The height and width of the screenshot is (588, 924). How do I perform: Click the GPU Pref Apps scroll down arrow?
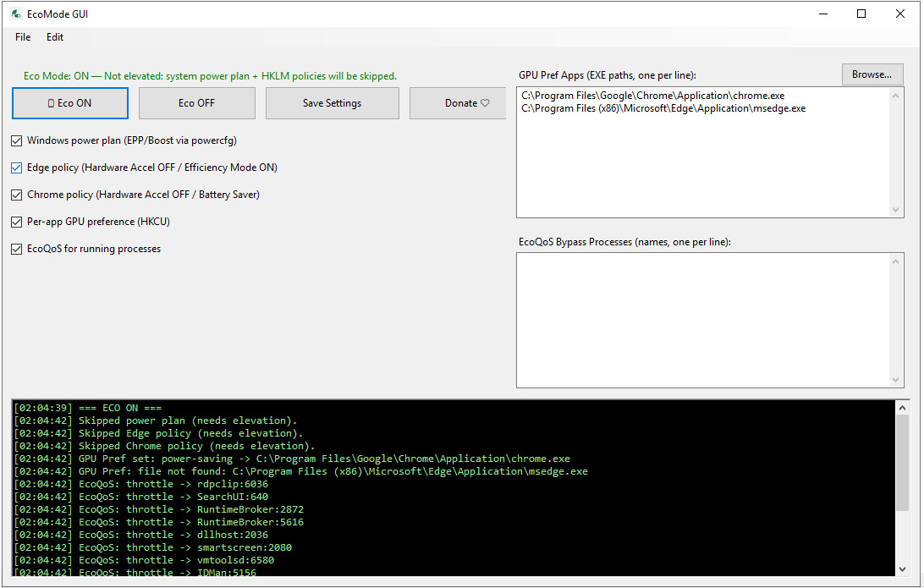896,210
